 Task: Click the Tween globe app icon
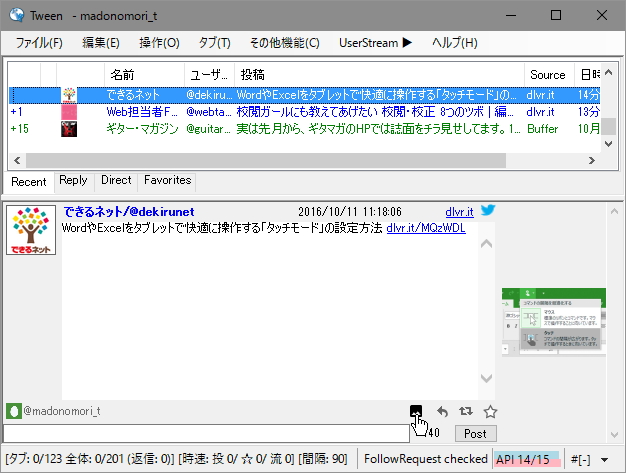(17, 15)
